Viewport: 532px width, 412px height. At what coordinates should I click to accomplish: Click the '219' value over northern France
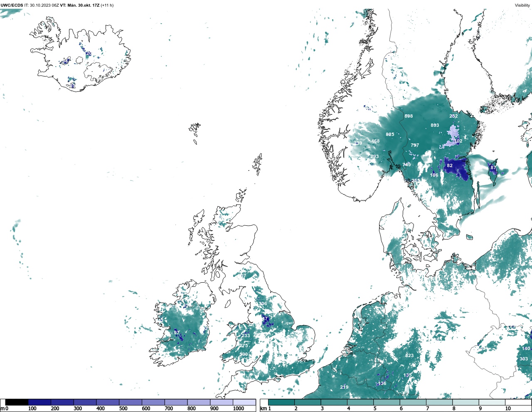344,387
